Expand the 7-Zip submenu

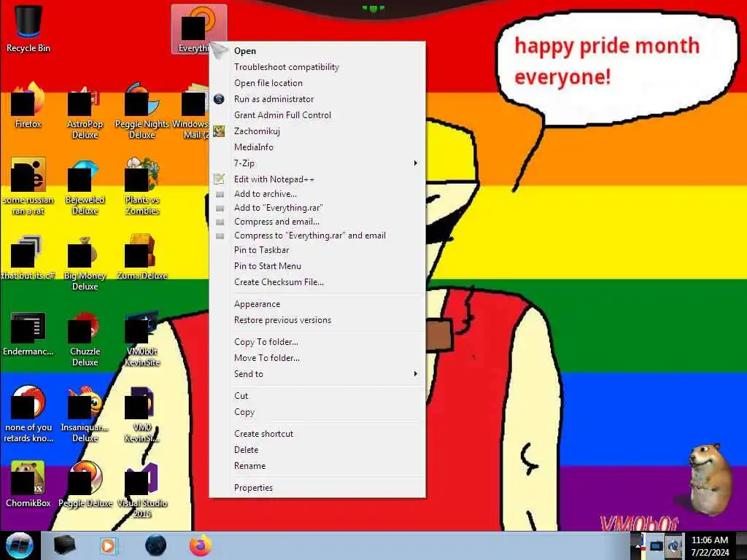pos(317,163)
